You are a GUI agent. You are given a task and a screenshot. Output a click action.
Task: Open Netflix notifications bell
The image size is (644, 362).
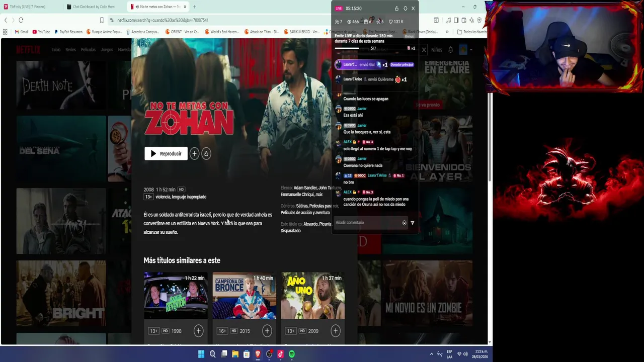click(x=451, y=50)
